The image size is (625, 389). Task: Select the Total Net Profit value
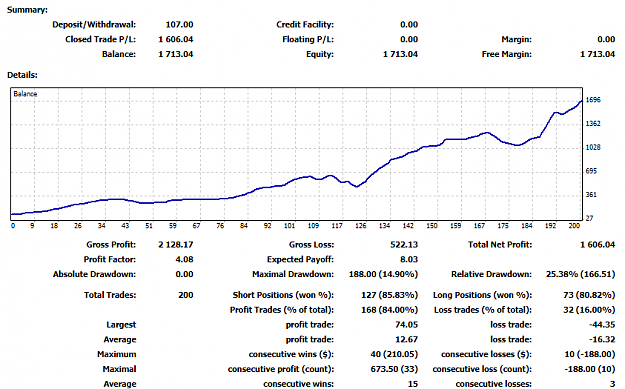tap(597, 245)
